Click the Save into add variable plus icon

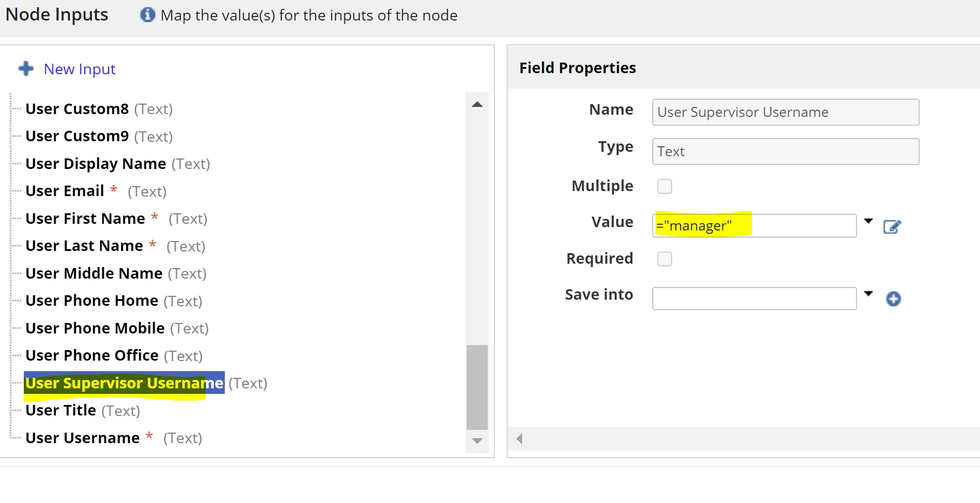click(894, 299)
